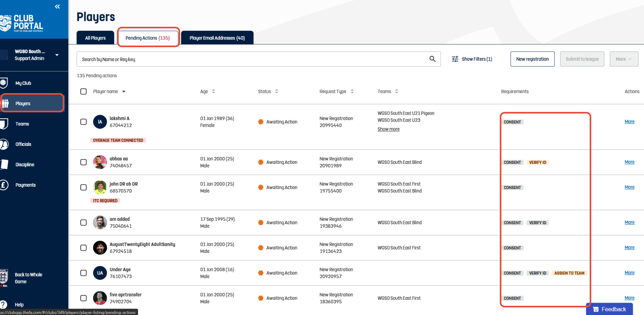Click the Discipline card icon

(4, 164)
